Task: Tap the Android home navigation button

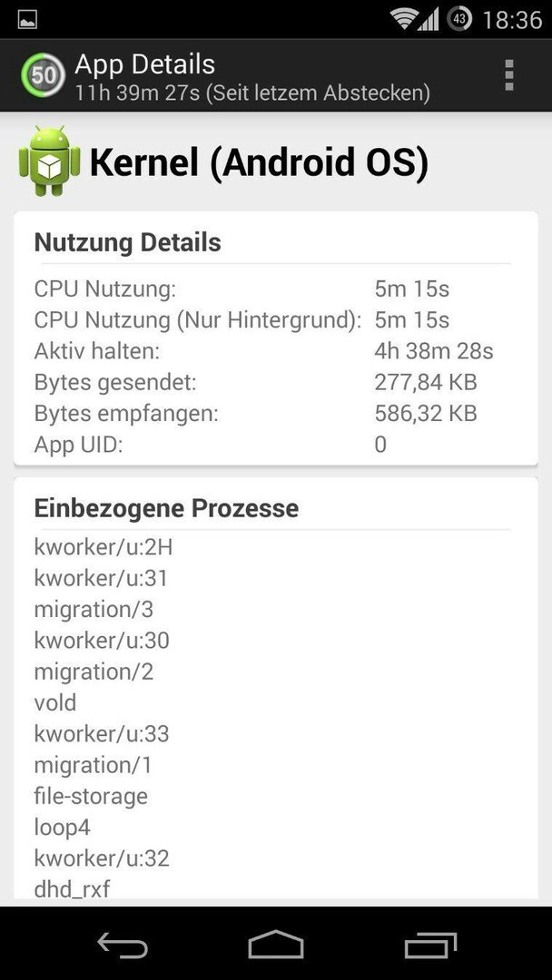Action: [276, 945]
